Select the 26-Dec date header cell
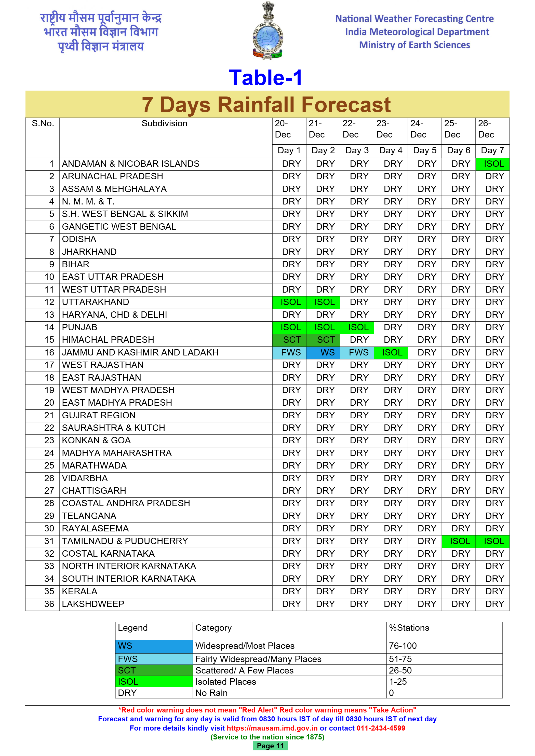This screenshot has width=535, height=756. pyautogui.click(x=492, y=129)
